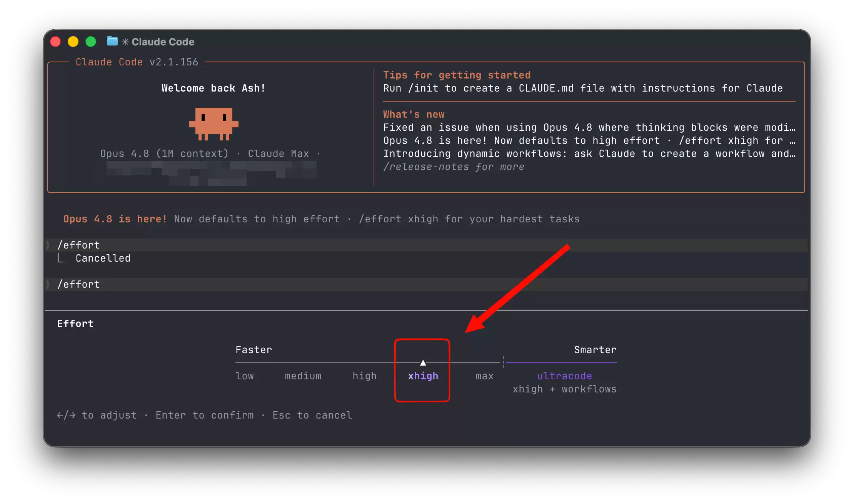The image size is (854, 504).
Task: Click the Claude mascot pixel-art icon
Action: tap(214, 124)
